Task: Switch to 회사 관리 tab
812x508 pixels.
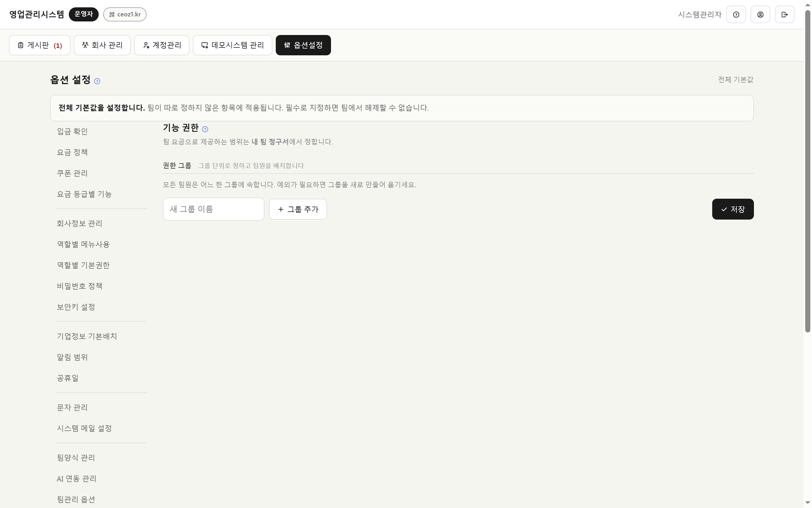Action: tap(102, 45)
